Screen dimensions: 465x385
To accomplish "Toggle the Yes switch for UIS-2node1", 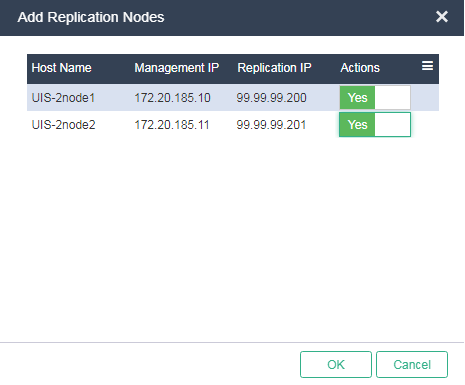I will [x=375, y=98].
